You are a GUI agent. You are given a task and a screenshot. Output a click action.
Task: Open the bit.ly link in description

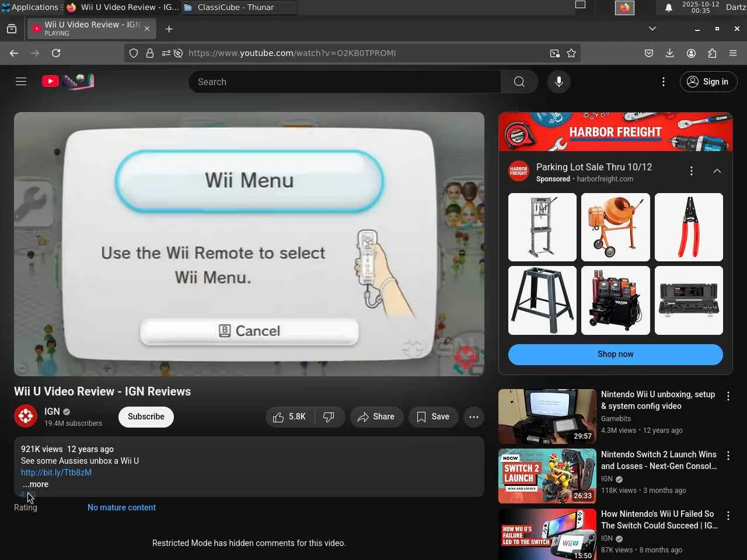(56, 473)
